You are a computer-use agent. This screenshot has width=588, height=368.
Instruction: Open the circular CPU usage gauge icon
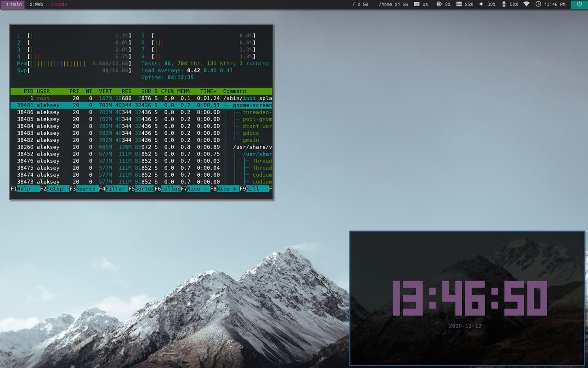[440, 5]
